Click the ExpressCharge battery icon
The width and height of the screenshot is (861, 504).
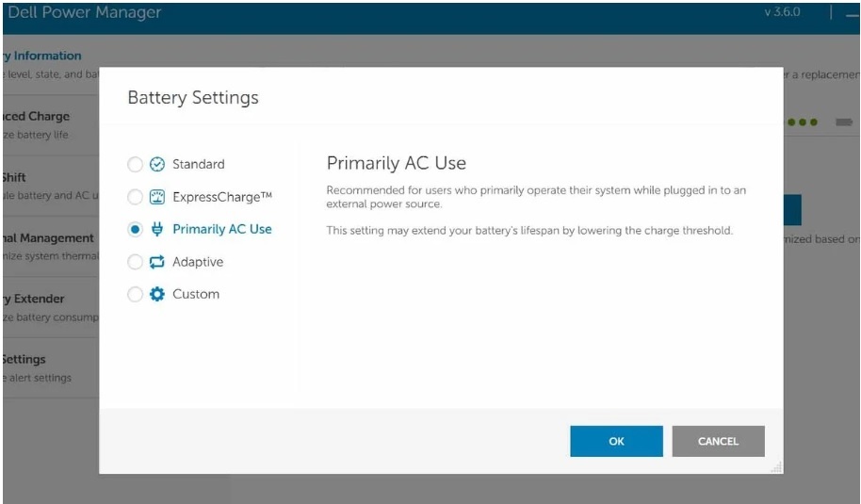click(x=157, y=197)
